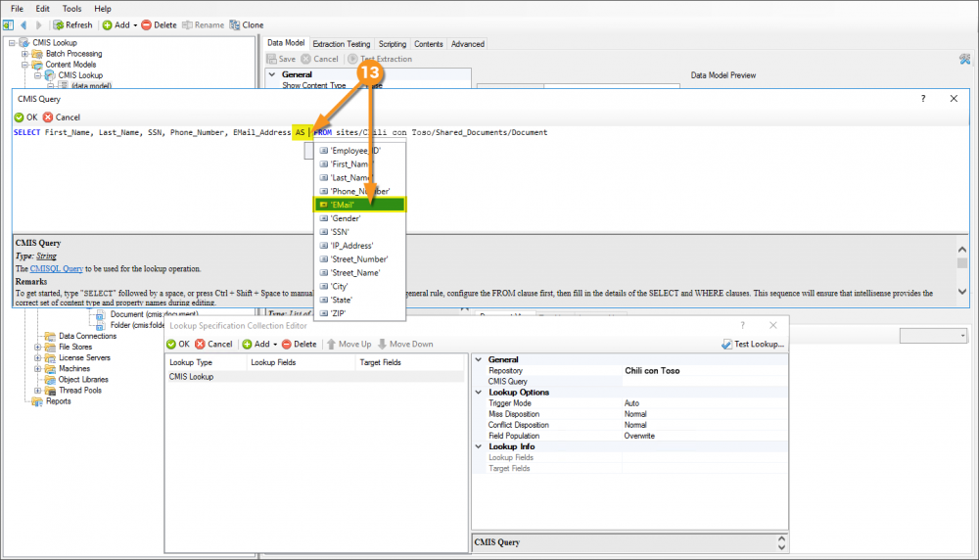Screen dimensions: 979x560
Task: Select Object Libraries tree node
Action: [83, 380]
